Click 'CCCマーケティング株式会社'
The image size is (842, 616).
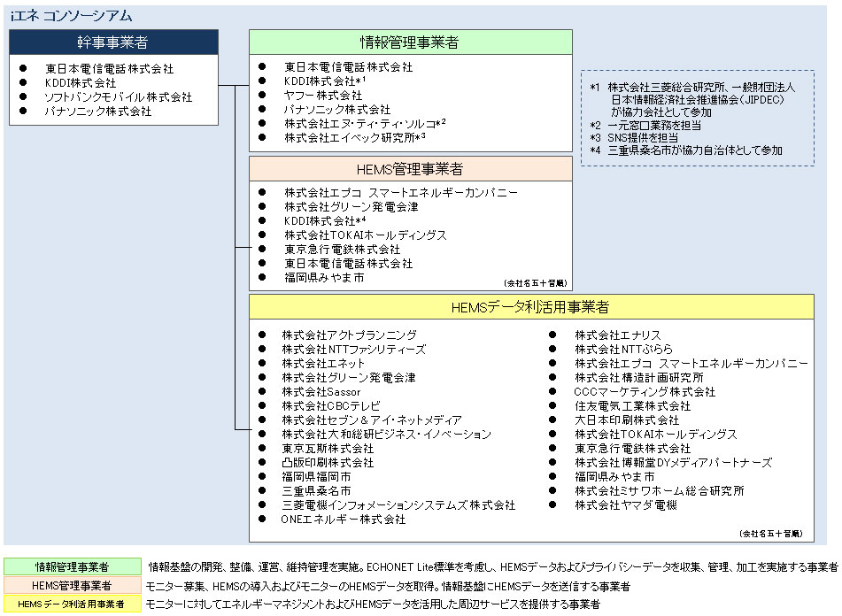coord(645,392)
